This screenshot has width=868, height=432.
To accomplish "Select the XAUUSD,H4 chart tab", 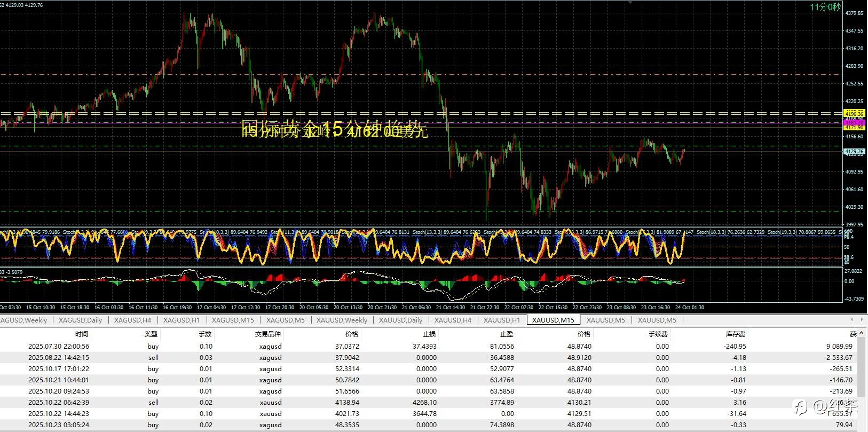I will point(453,320).
